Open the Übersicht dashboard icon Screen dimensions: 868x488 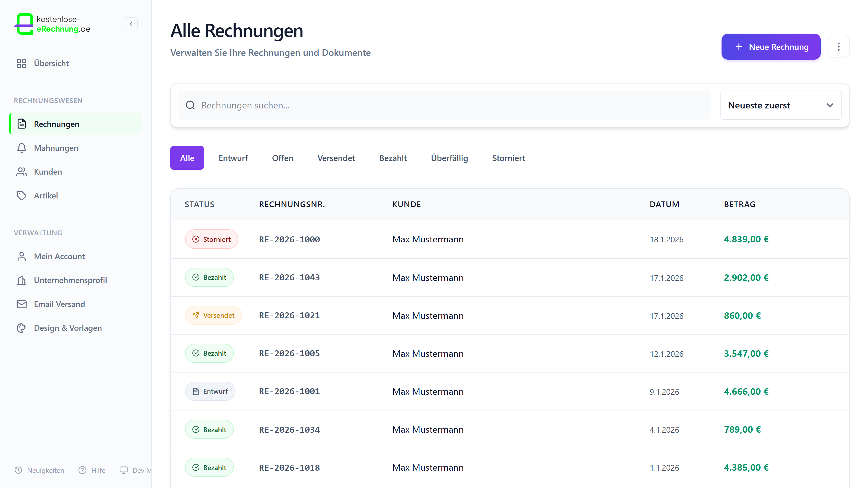click(22, 63)
